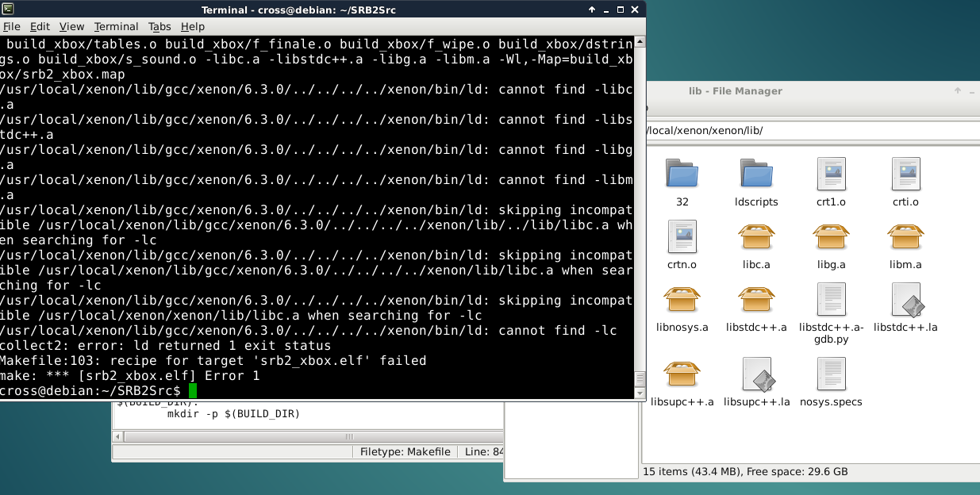Image resolution: width=980 pixels, height=495 pixels.
Task: Open the Terminal Edit menu
Action: point(40,26)
